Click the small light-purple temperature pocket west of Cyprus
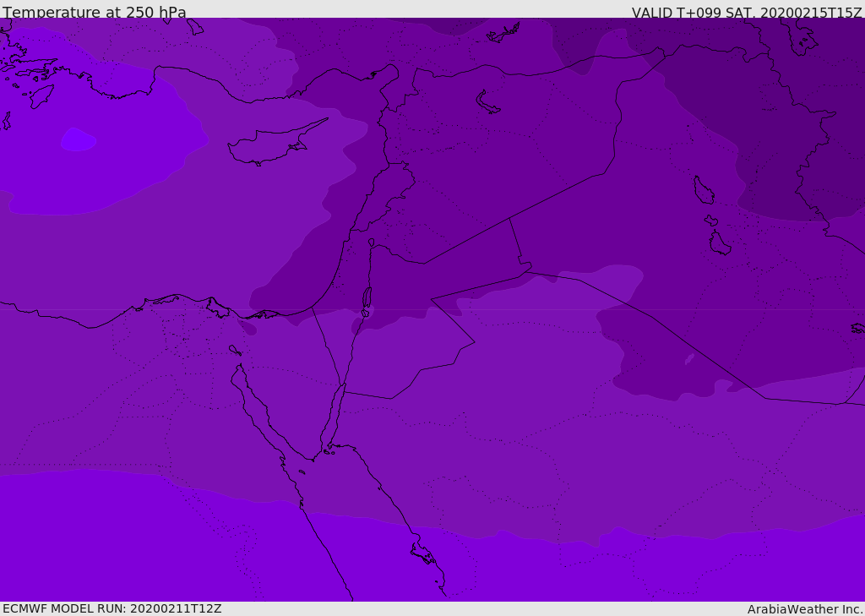This screenshot has width=865, height=616. [78, 139]
